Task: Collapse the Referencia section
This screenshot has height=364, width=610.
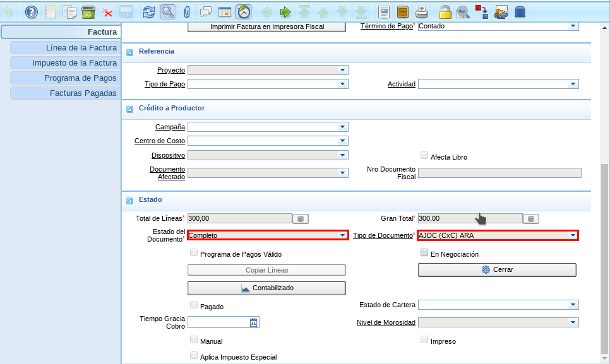Action: pos(130,52)
